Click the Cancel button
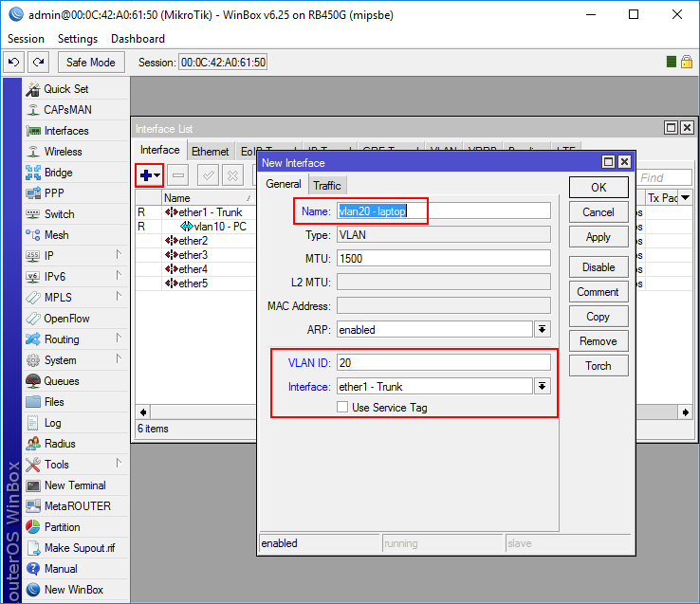Screen dimensions: 700x604 (x=599, y=212)
